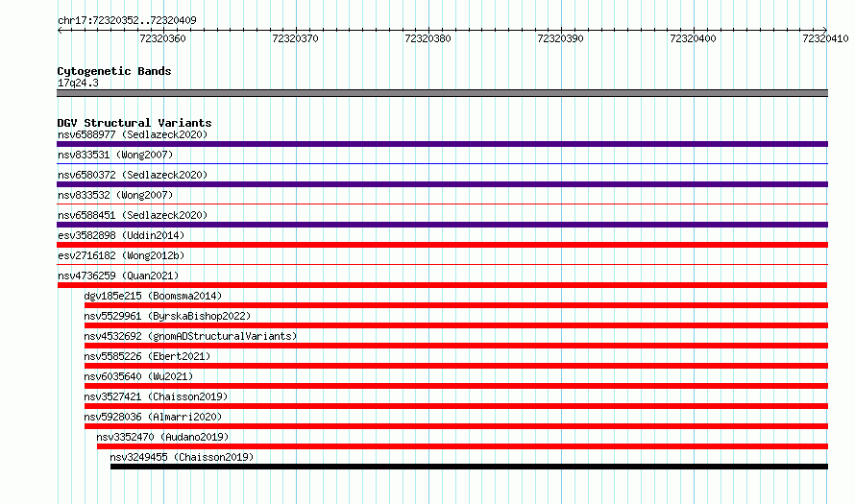This screenshot has width=855, height=504.
Task: Click the chr17:72320352..72320409 region label
Action: 127,20
